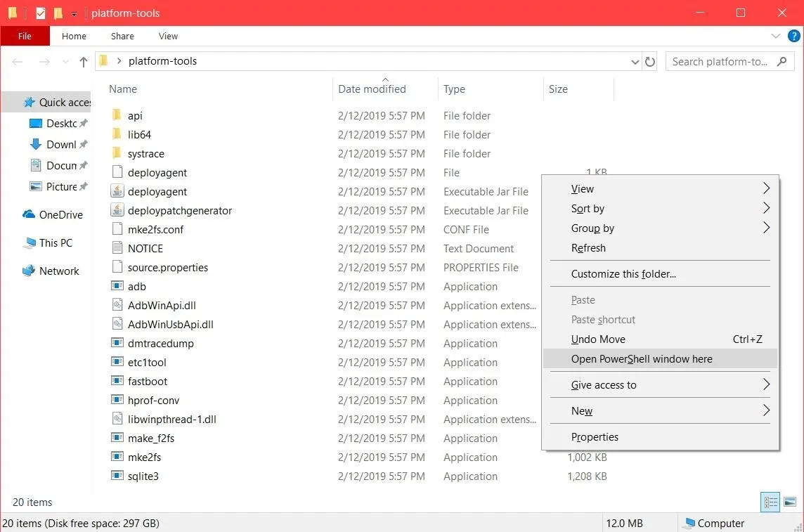Click the etc1tool application icon
The height and width of the screenshot is (532, 804).
pos(117,361)
